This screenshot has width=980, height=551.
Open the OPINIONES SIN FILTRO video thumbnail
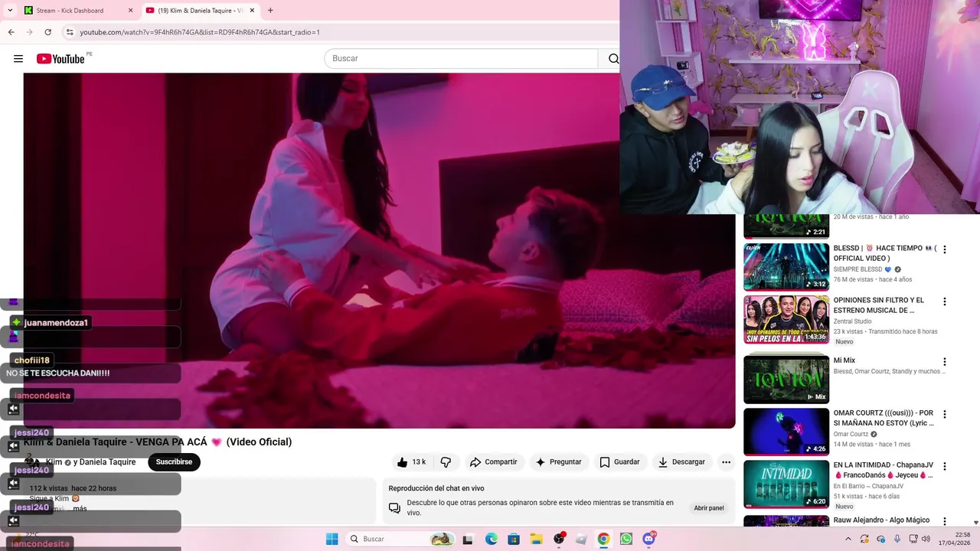pos(786,319)
